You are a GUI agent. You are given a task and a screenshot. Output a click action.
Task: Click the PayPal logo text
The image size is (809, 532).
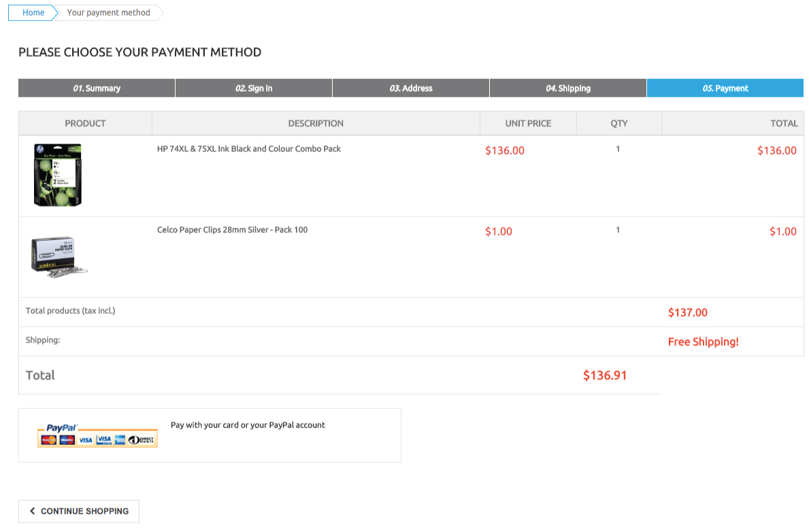pyautogui.click(x=61, y=428)
